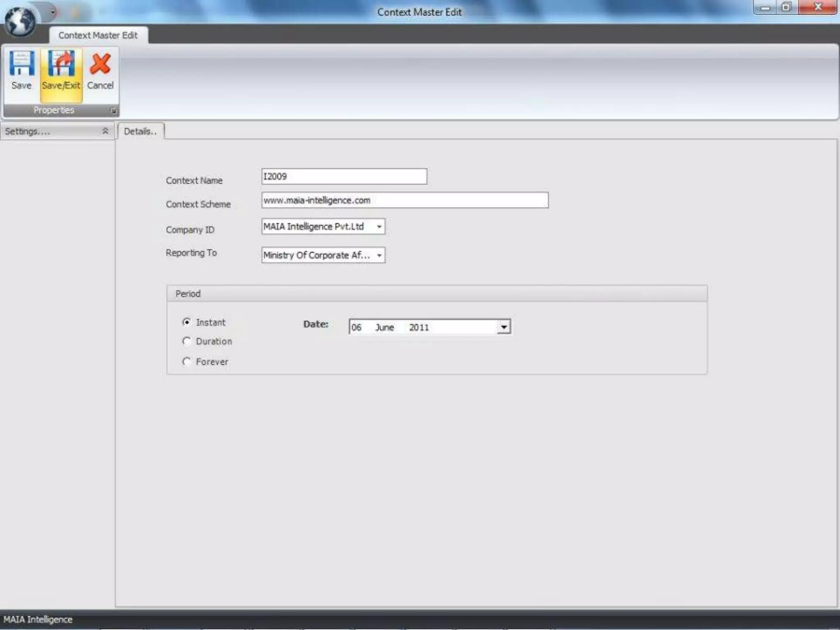Click in the Context Name field
Image resolution: width=840 pixels, height=630 pixels.
[x=344, y=176]
